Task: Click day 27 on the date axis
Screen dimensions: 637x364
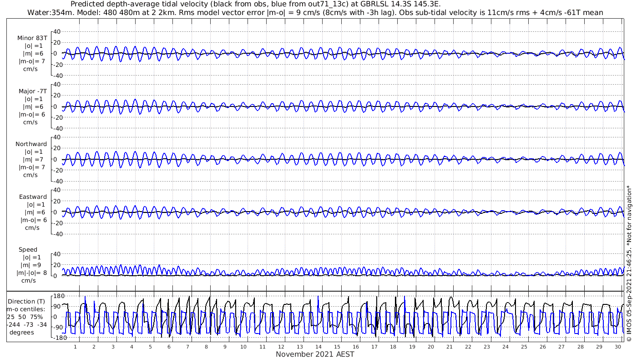Action: point(562,347)
